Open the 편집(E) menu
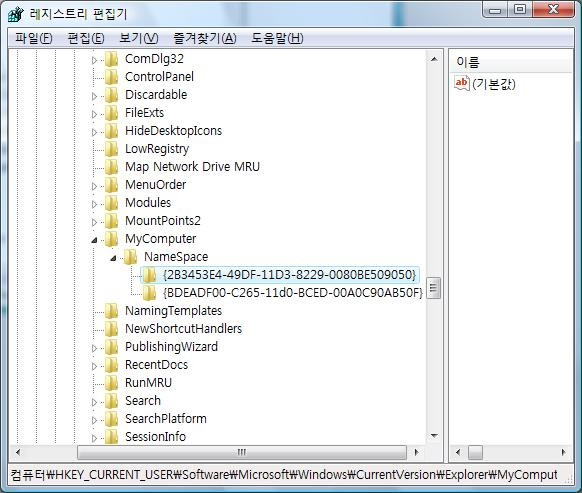This screenshot has height=493, width=582. 86,38
